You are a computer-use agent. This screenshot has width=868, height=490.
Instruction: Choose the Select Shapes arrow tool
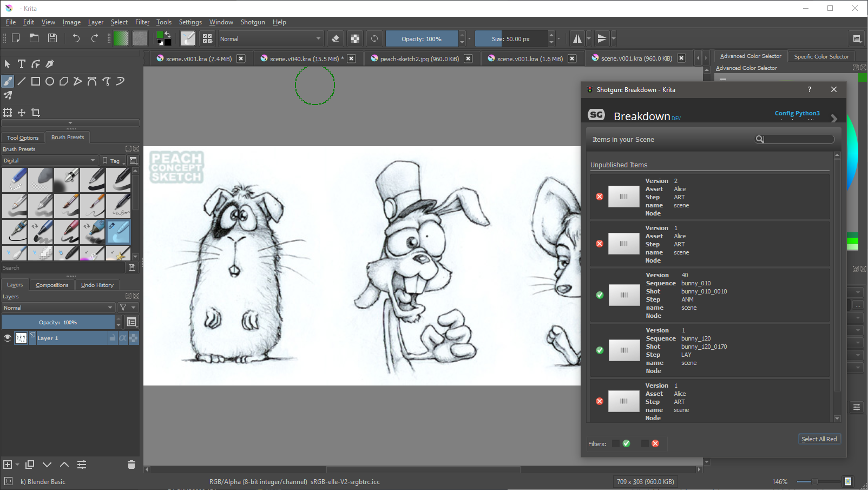(8, 64)
